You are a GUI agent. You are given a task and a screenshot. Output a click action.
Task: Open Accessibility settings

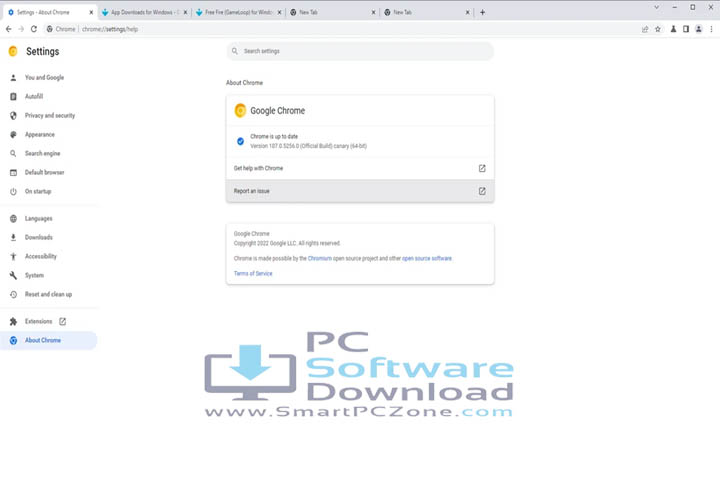(x=41, y=256)
